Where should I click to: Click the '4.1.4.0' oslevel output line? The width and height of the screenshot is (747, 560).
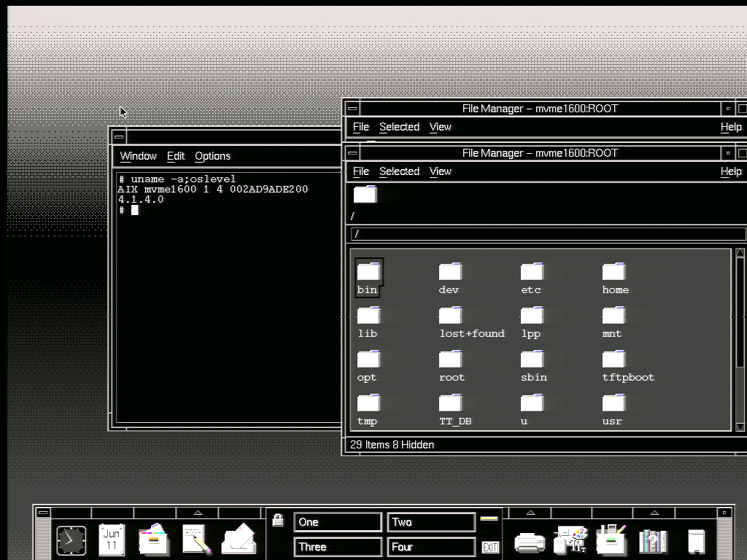(141, 200)
